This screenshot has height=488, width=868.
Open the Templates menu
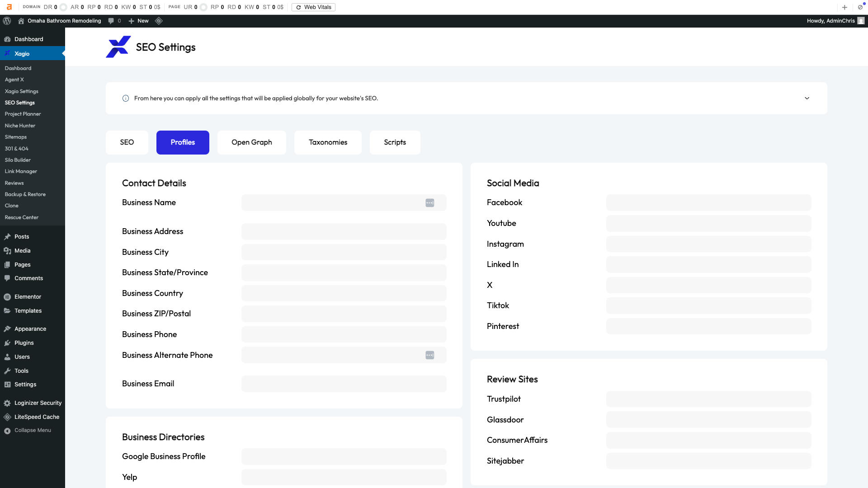click(33, 311)
